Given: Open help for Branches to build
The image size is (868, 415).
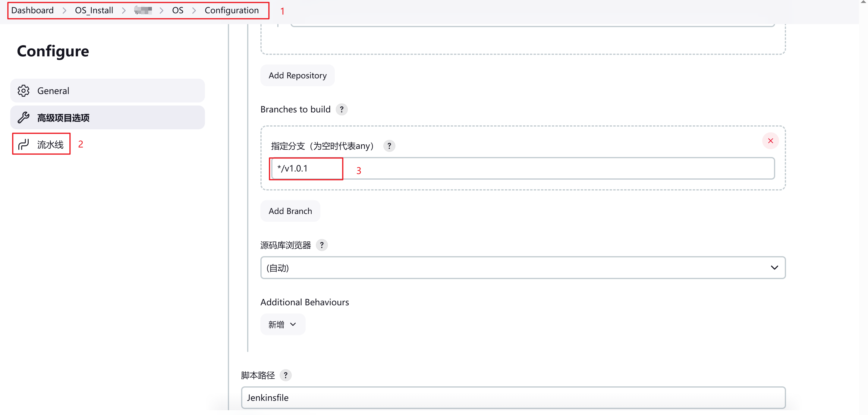Looking at the screenshot, I should click(x=341, y=109).
